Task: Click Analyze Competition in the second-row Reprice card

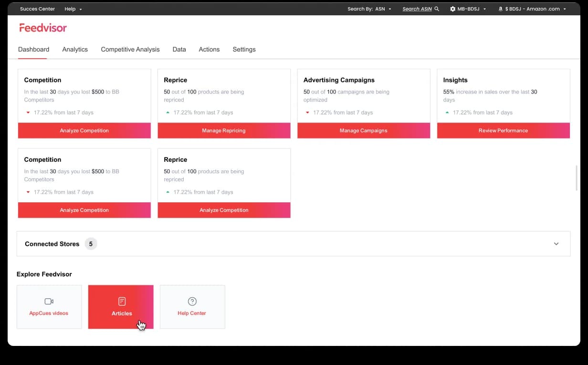Action: (x=224, y=210)
